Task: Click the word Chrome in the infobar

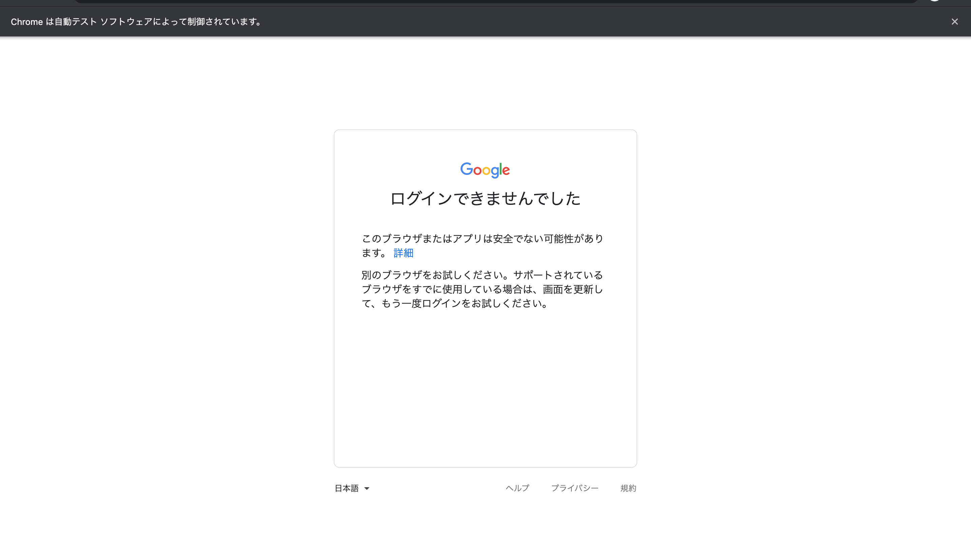Action: coord(27,22)
